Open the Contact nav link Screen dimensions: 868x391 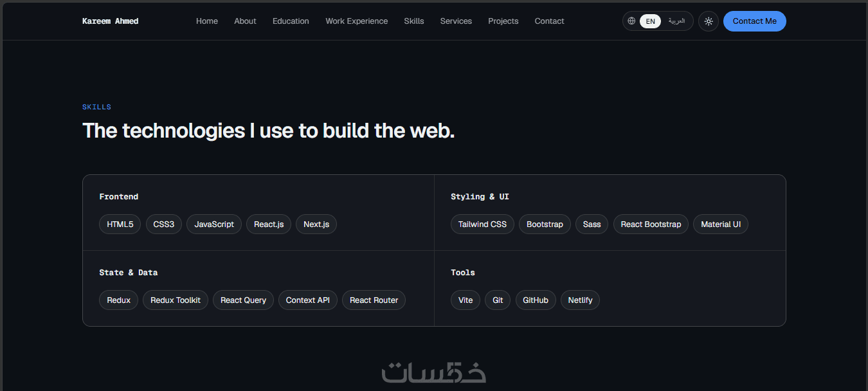550,21
